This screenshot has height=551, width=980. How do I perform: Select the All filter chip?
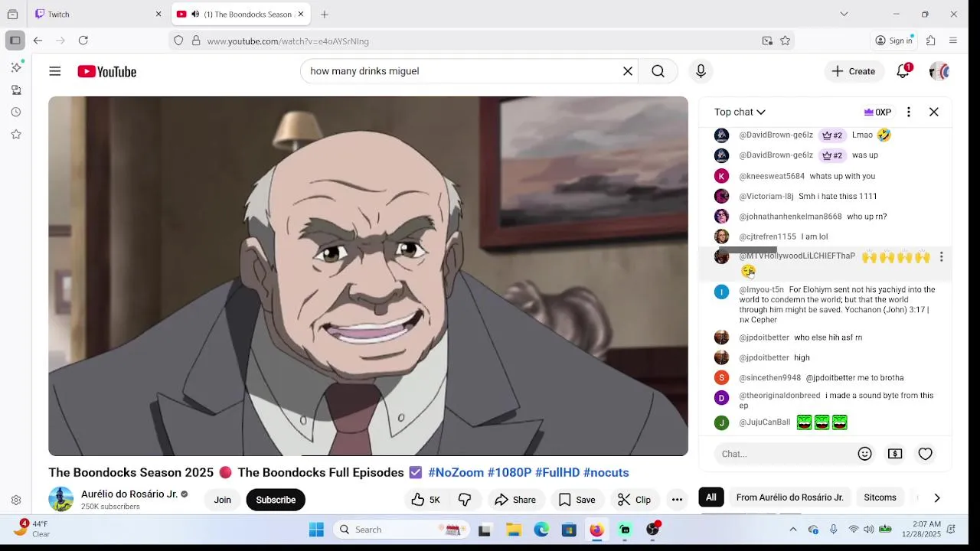711,497
